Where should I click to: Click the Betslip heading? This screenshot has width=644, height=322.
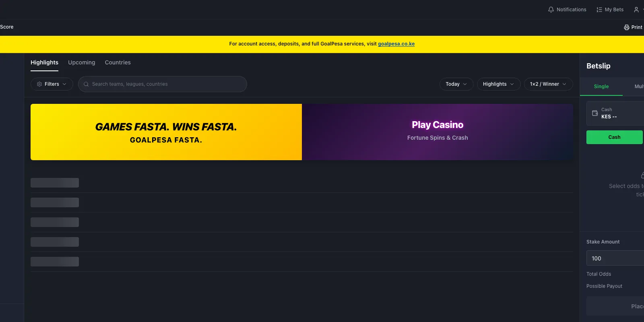[599, 66]
